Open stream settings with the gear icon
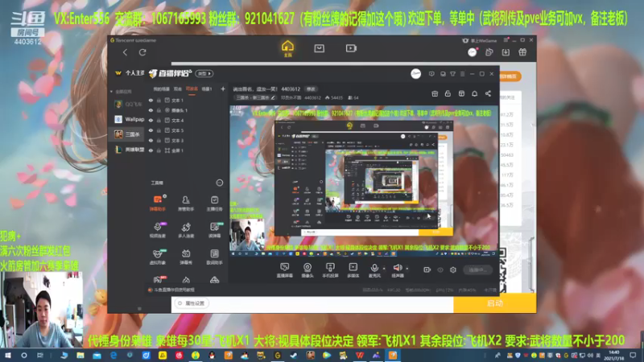The height and width of the screenshot is (362, 644). coord(453,269)
